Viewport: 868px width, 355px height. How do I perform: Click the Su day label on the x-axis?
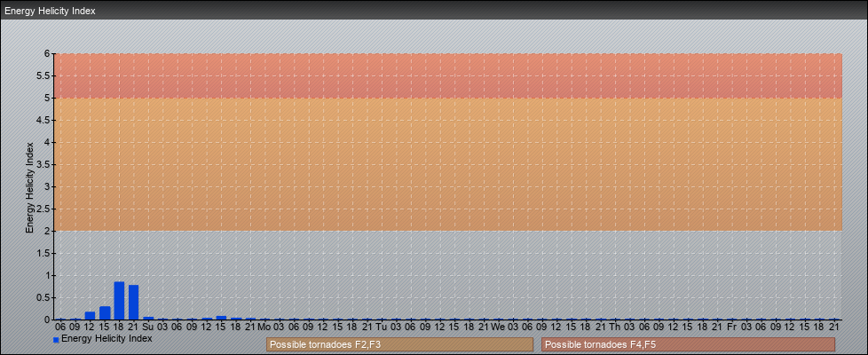pyautogui.click(x=148, y=327)
